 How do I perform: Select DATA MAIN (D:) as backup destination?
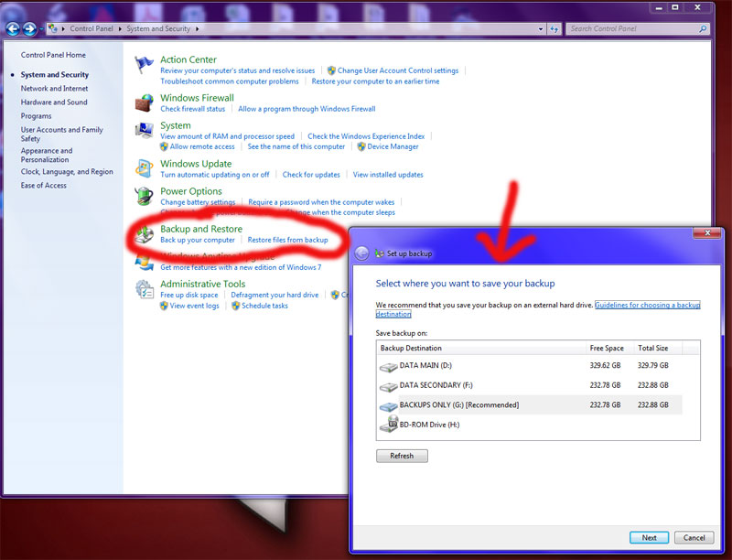pos(530,365)
